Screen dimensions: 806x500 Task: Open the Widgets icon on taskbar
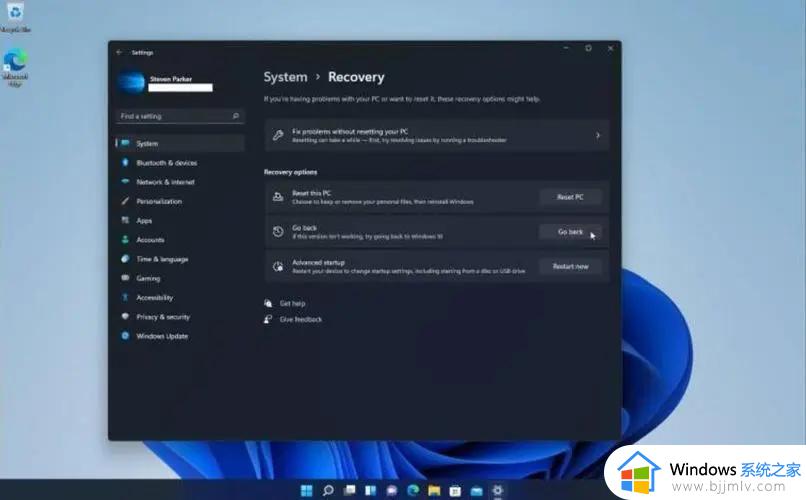pyautogui.click(x=371, y=490)
